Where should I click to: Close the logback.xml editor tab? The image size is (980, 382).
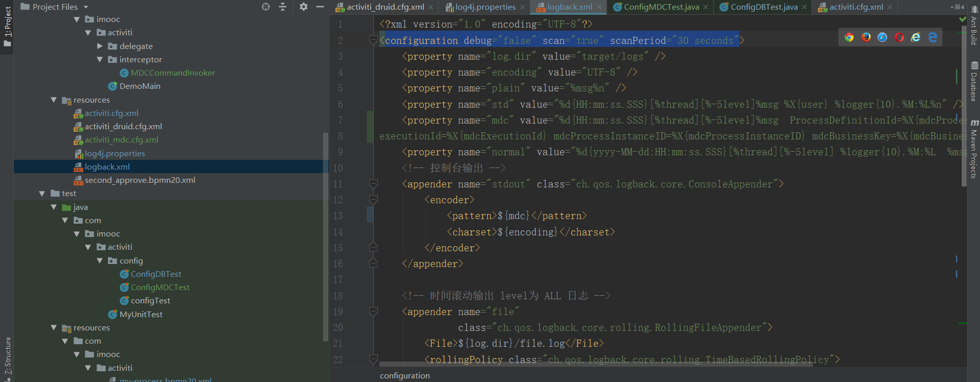(600, 7)
